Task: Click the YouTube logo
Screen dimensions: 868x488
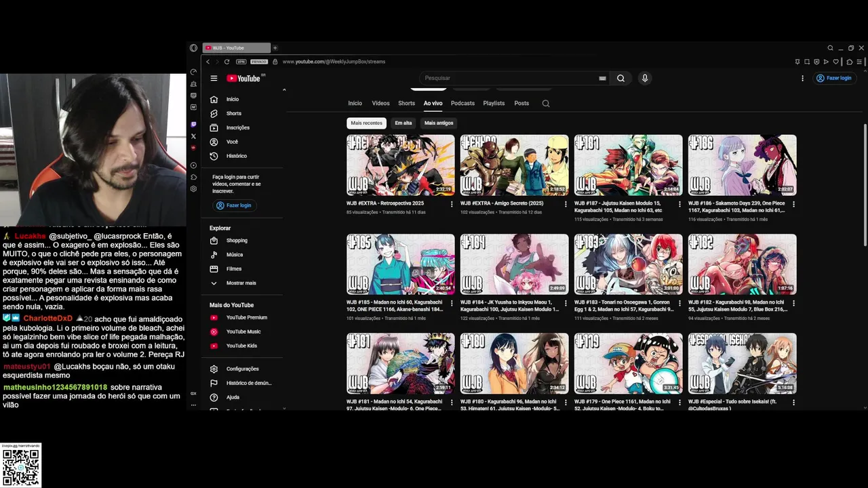Action: coord(243,78)
